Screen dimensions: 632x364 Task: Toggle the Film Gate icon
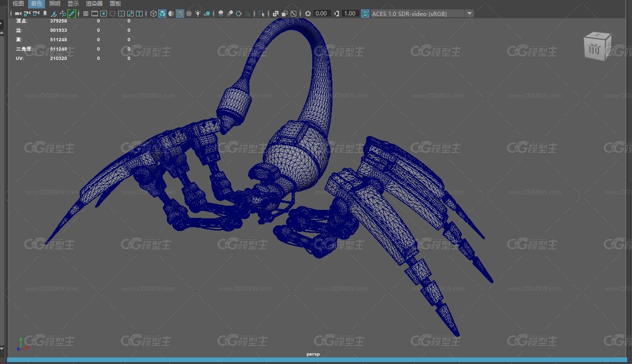click(95, 14)
